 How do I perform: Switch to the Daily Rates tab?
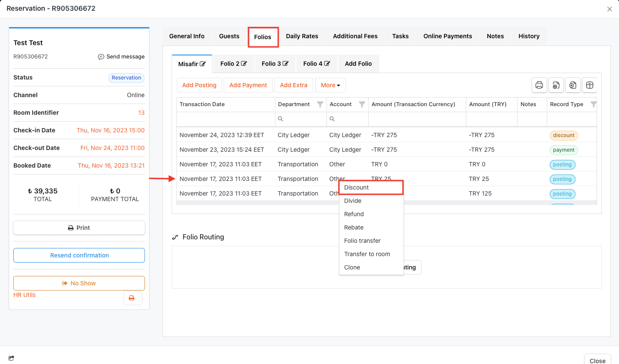point(302,36)
